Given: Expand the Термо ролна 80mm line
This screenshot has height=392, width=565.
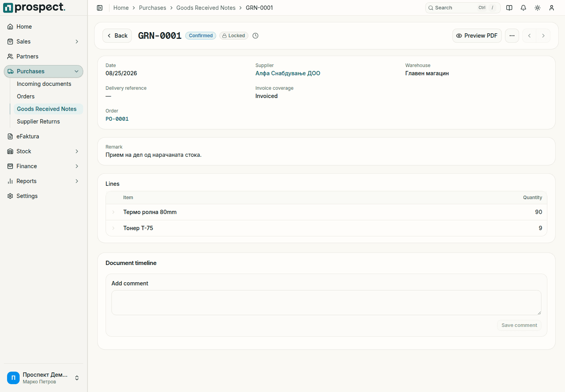Looking at the screenshot, I should (113, 212).
